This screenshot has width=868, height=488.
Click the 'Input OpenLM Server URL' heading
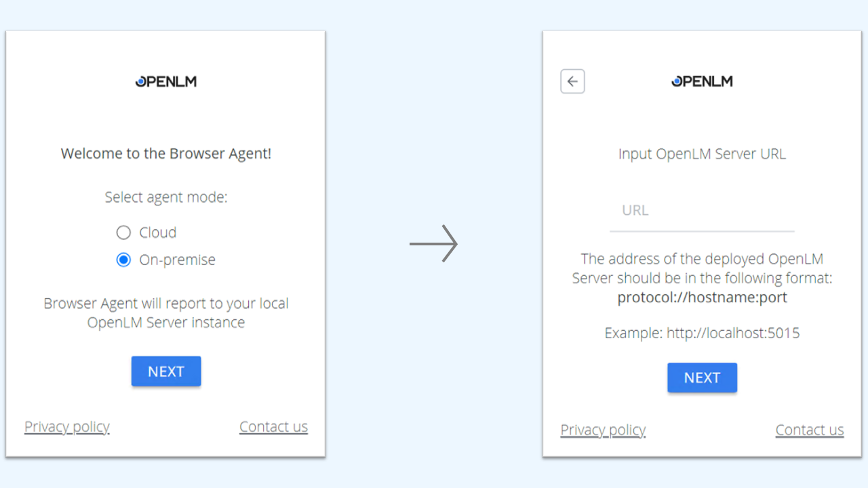coord(702,154)
